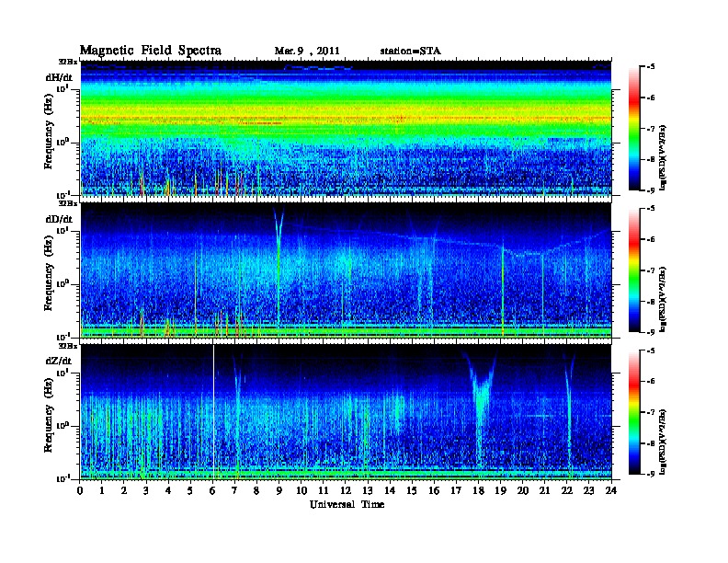This screenshot has width=728, height=563.
Task: Click the 32Hz label above dZ/dt panel
Action: 68,346
